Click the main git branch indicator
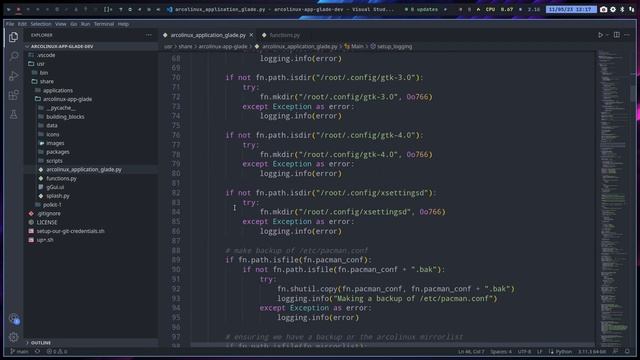640x360 pixels. [19, 351]
